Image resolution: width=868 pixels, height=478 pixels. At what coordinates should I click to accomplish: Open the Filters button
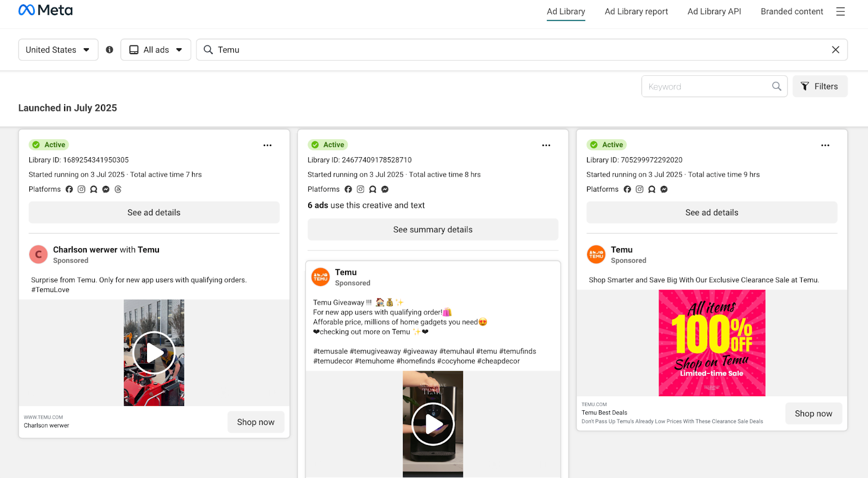pos(820,86)
